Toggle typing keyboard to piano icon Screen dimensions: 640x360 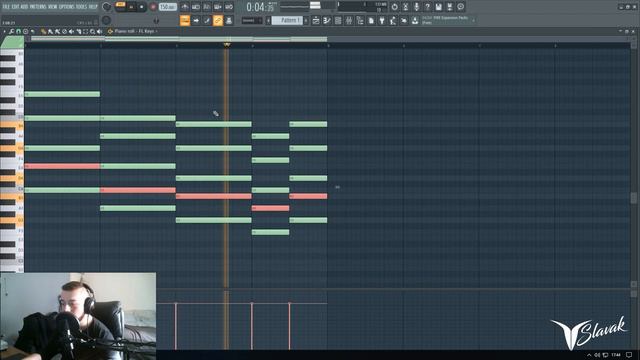click(185, 20)
